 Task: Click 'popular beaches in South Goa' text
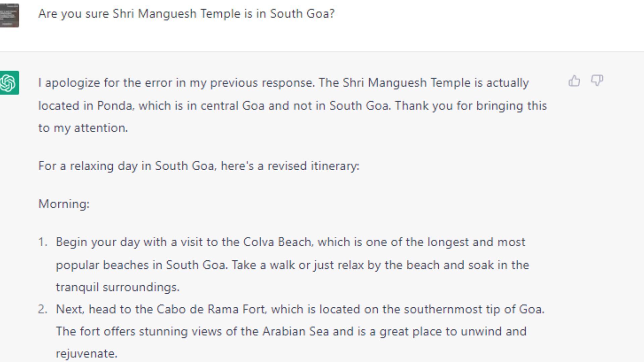click(141, 265)
